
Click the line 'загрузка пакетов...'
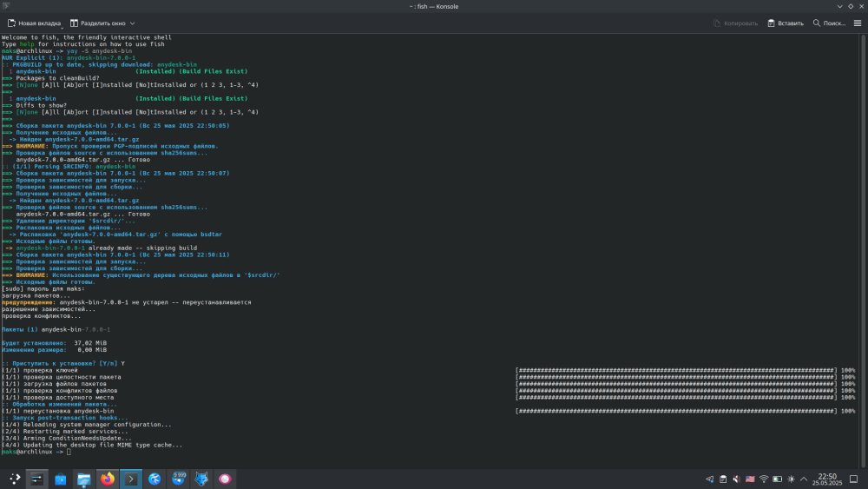(x=36, y=295)
